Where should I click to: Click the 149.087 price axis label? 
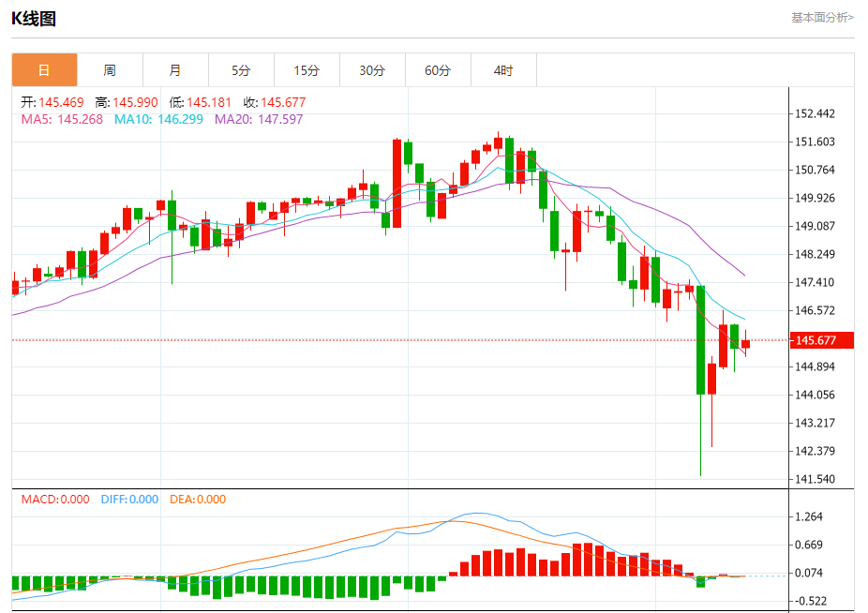point(815,226)
